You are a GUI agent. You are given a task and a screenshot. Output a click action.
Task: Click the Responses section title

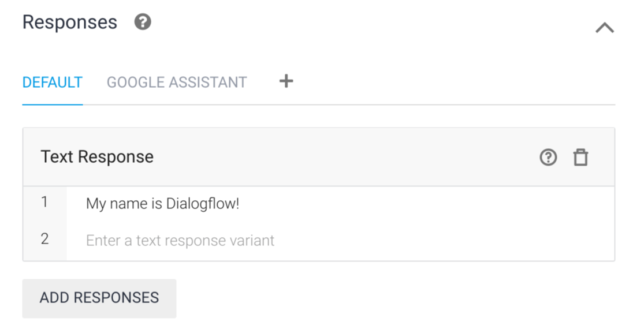click(69, 22)
